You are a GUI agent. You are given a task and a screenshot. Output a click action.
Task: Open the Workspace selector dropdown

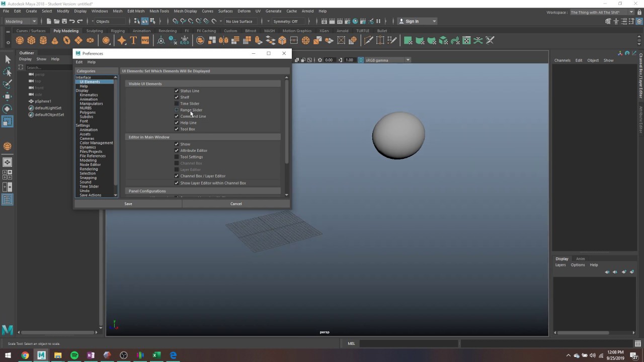[x=602, y=12]
